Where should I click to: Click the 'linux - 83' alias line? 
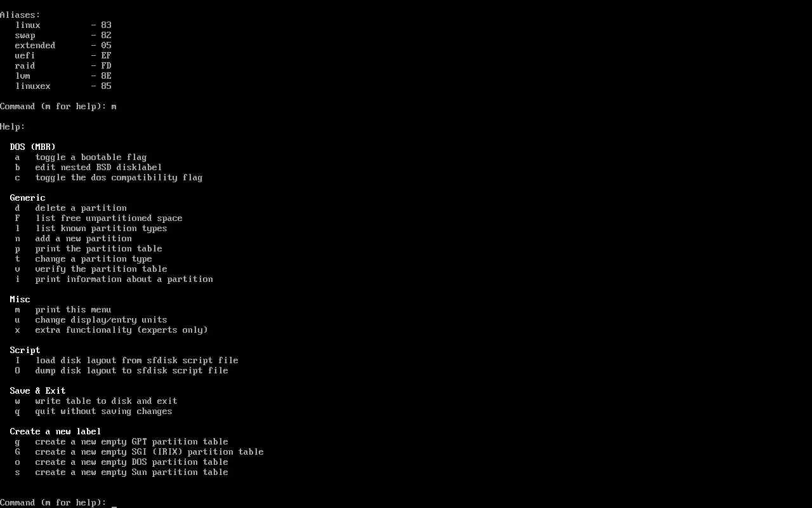click(x=63, y=25)
